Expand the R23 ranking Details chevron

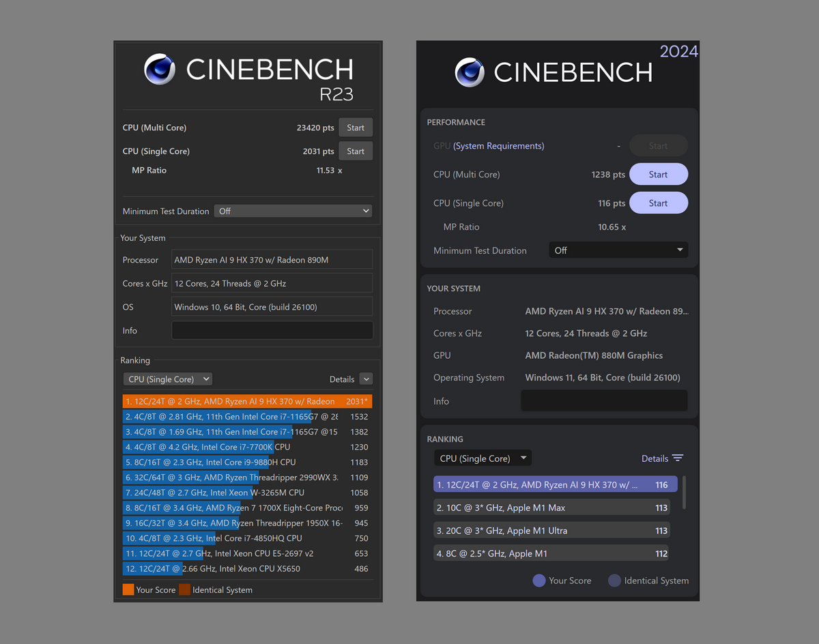point(366,379)
